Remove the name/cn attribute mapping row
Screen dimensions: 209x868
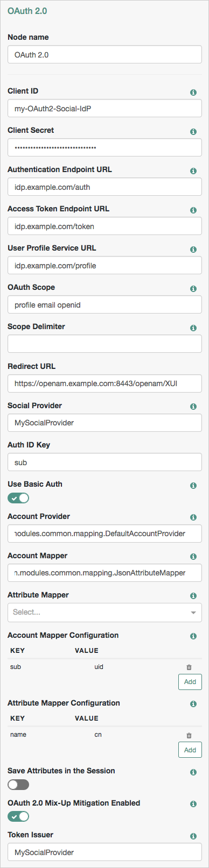pos(189,735)
